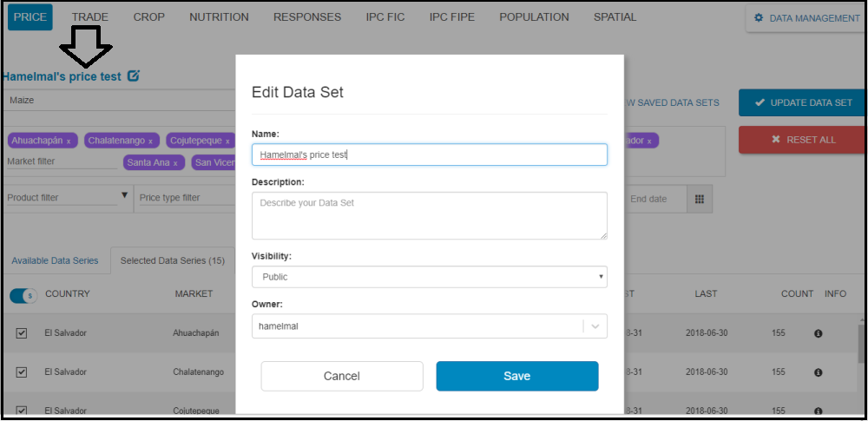Click the info icon in the Chalatenango row
Viewport: 868px width, 421px height.
818,372
